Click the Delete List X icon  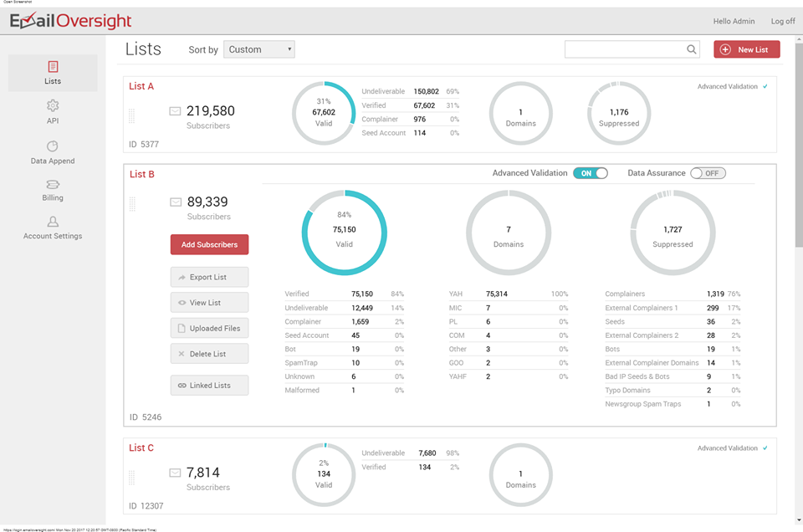point(182,354)
